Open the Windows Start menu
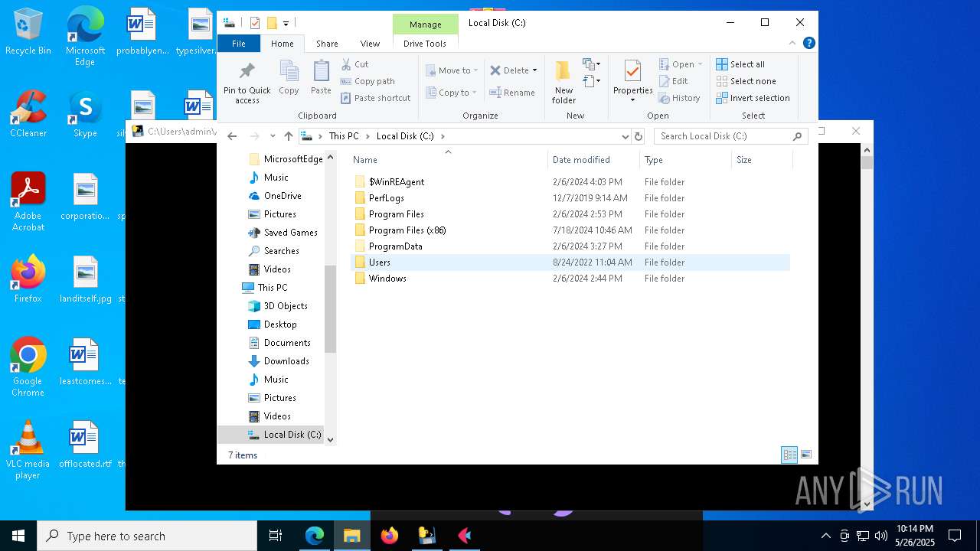This screenshot has width=980, height=551. tap(18, 536)
